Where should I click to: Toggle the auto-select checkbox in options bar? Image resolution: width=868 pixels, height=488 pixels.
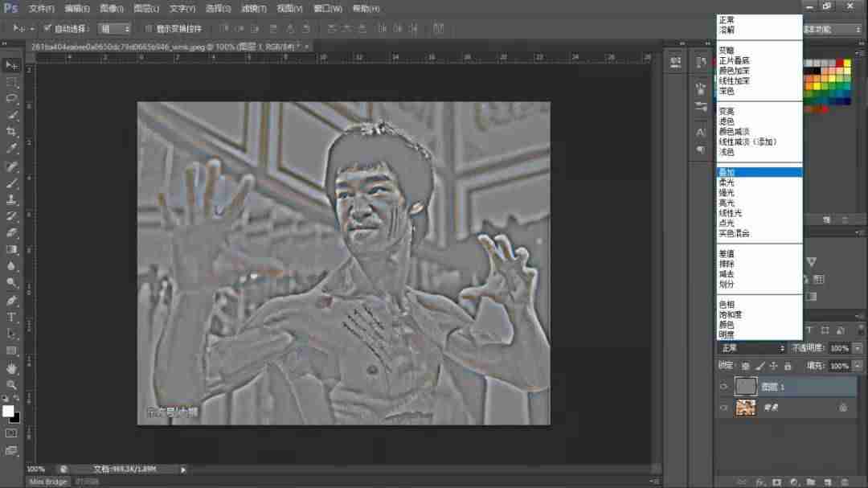[47, 28]
